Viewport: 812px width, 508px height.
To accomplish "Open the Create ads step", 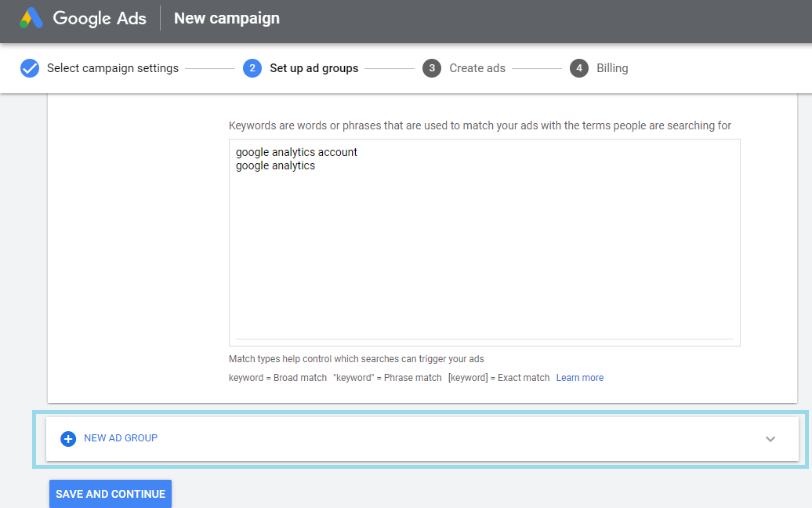I will pyautogui.click(x=477, y=68).
